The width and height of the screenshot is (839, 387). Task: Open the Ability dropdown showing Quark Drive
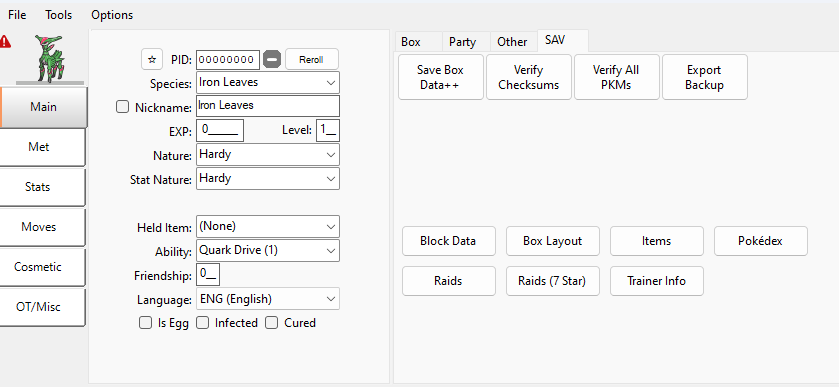click(268, 251)
